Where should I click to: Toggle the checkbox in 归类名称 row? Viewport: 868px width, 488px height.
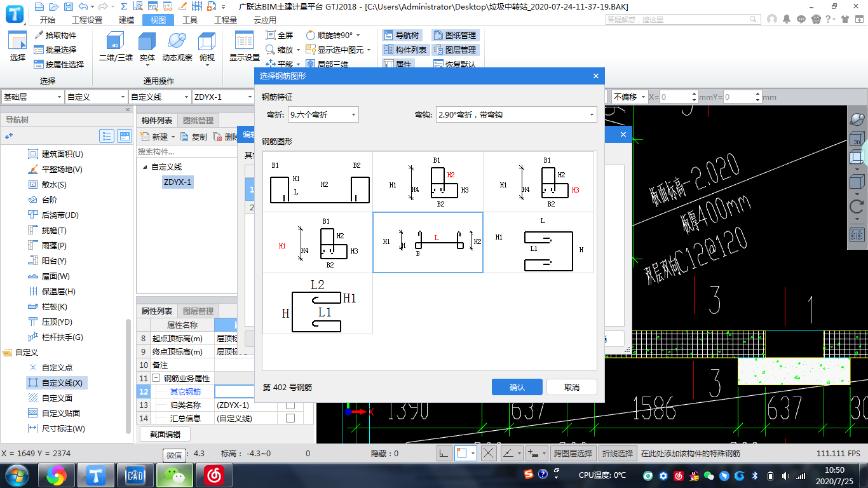click(x=290, y=405)
